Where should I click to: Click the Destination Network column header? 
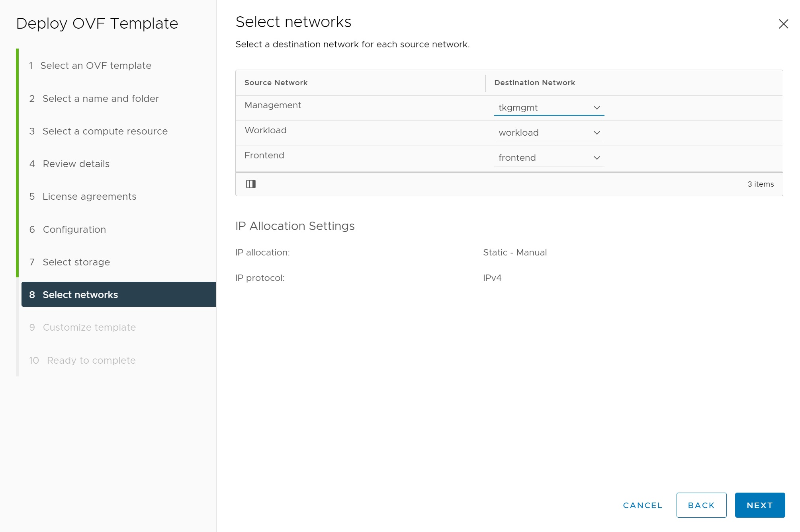coord(534,83)
